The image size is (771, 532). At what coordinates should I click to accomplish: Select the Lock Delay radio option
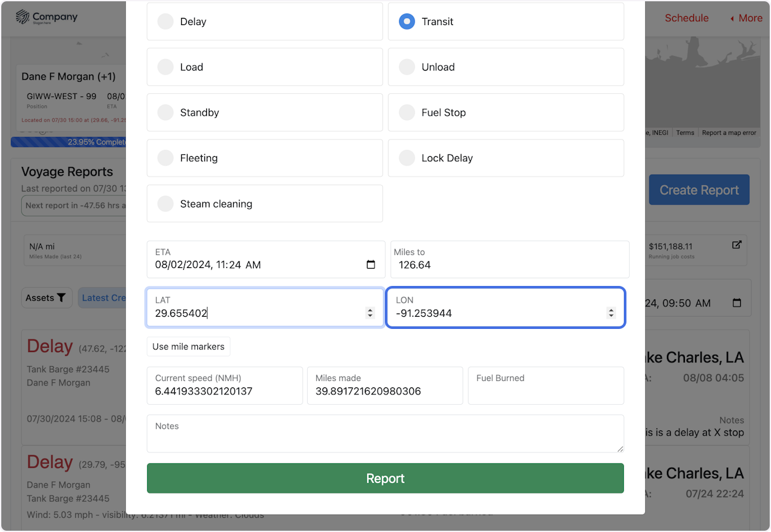point(407,158)
